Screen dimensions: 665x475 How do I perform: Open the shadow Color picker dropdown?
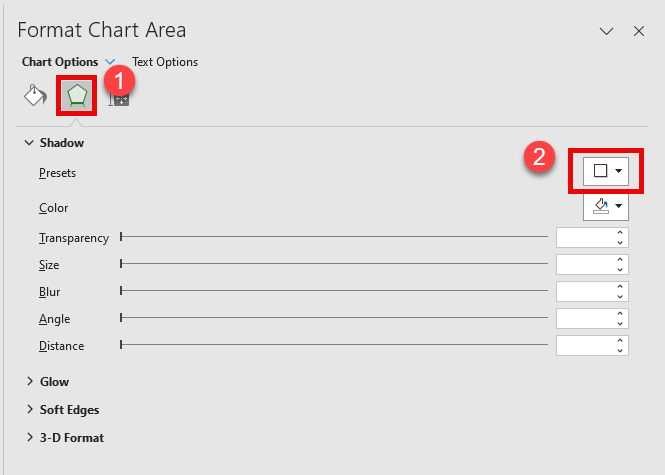pyautogui.click(x=606, y=206)
